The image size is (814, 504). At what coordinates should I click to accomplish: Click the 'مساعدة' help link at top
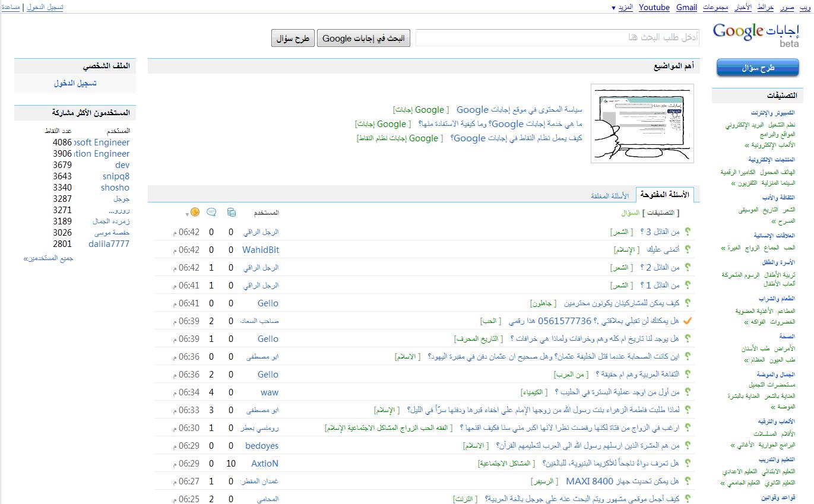point(11,7)
